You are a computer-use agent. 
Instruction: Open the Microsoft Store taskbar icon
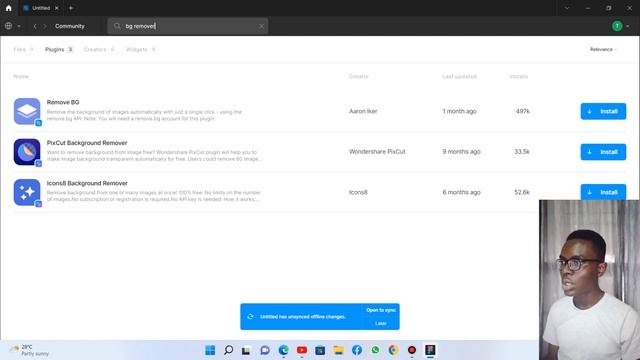coord(320,350)
